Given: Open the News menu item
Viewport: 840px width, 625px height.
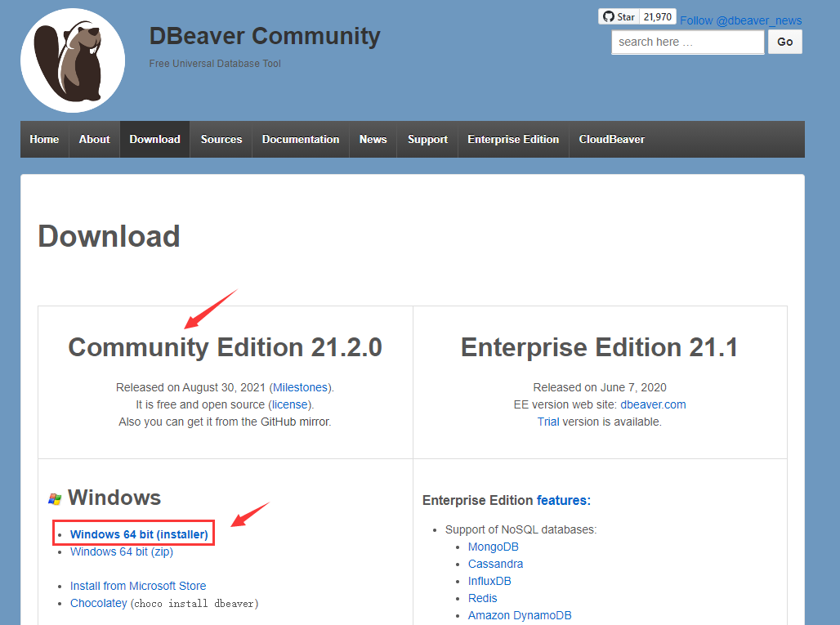Looking at the screenshot, I should (x=373, y=139).
